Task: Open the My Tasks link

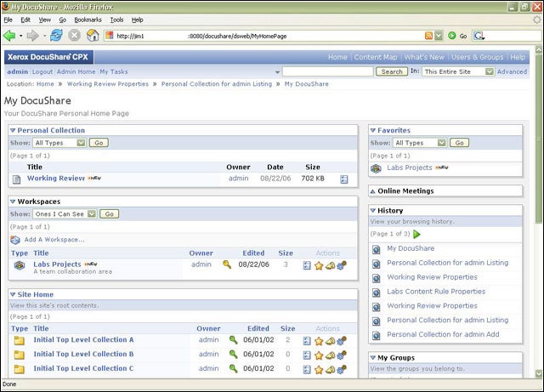Action: click(114, 71)
